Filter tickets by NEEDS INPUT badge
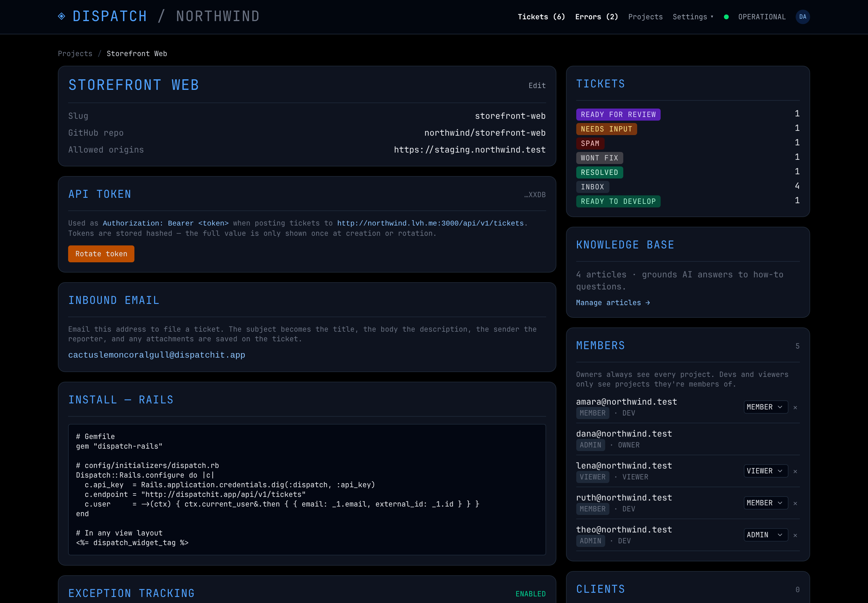 coord(606,129)
